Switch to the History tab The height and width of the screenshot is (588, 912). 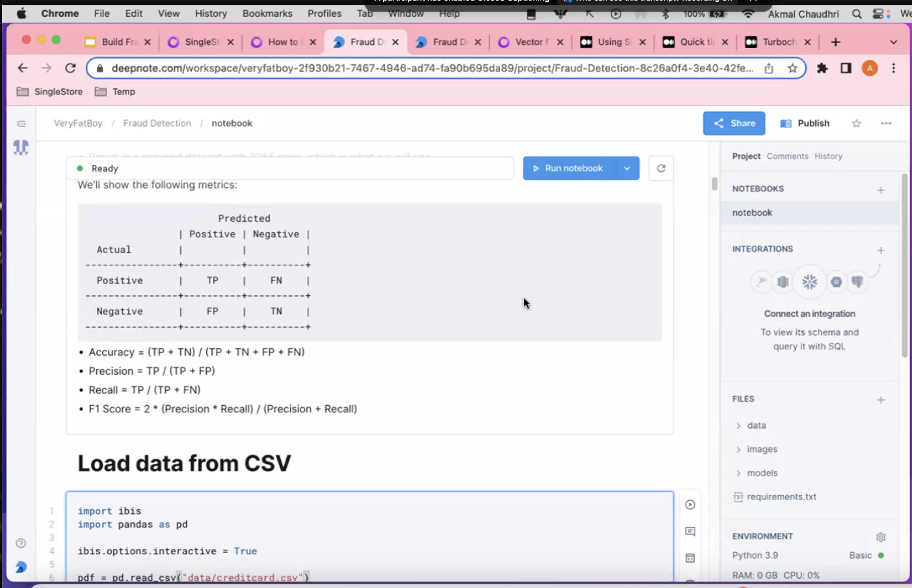[x=828, y=156]
